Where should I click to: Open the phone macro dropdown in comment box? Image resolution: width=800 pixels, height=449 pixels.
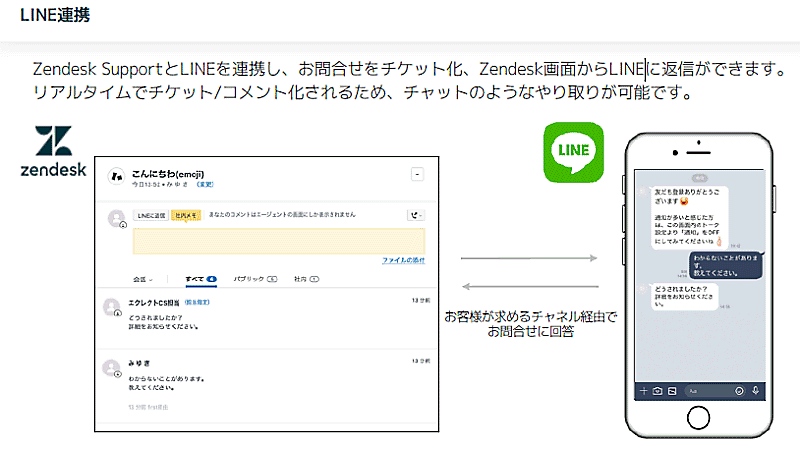point(416,215)
